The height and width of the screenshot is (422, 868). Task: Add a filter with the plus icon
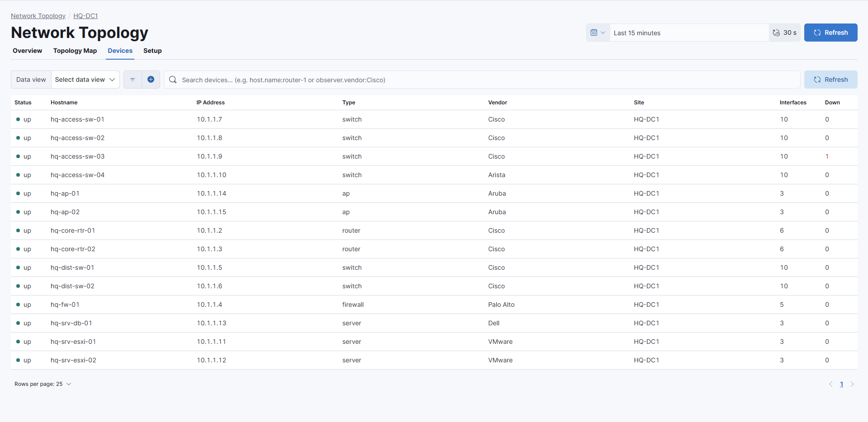coord(151,80)
